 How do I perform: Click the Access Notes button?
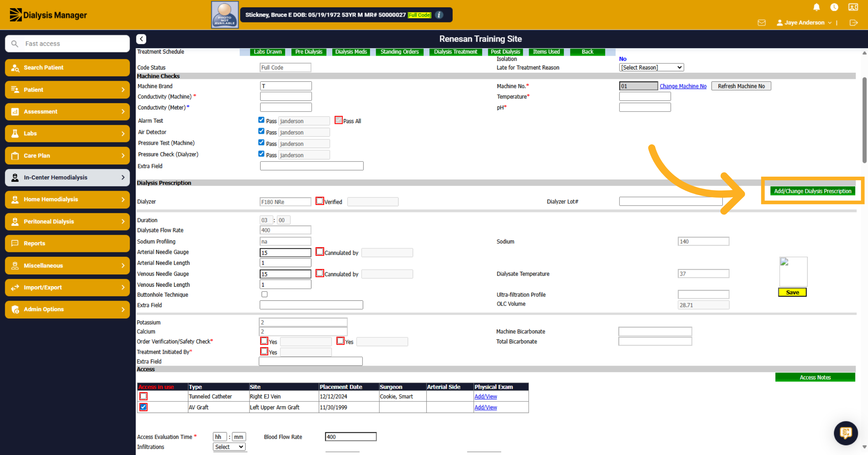coord(815,377)
